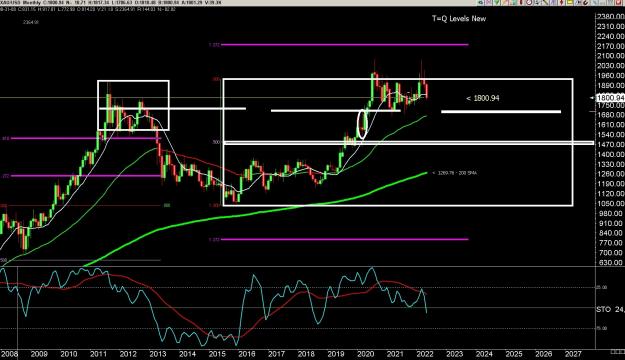Click the 2023 year label on time axis
This screenshot has width=625, height=360.
point(454,354)
